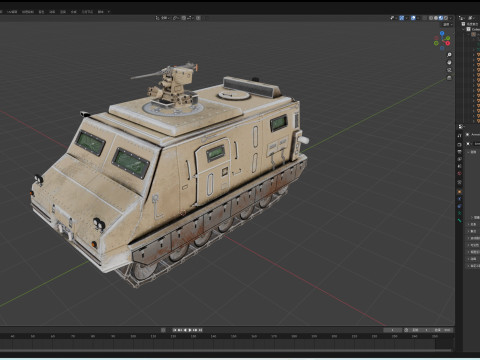This screenshot has height=360, width=480.
Task: Toggle auto keying record button in timeline
Action: coord(163,330)
